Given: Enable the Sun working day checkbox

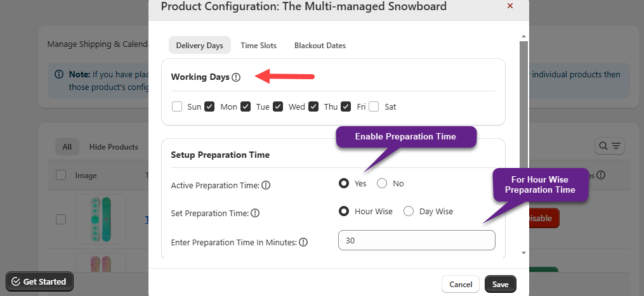Looking at the screenshot, I should click(177, 106).
